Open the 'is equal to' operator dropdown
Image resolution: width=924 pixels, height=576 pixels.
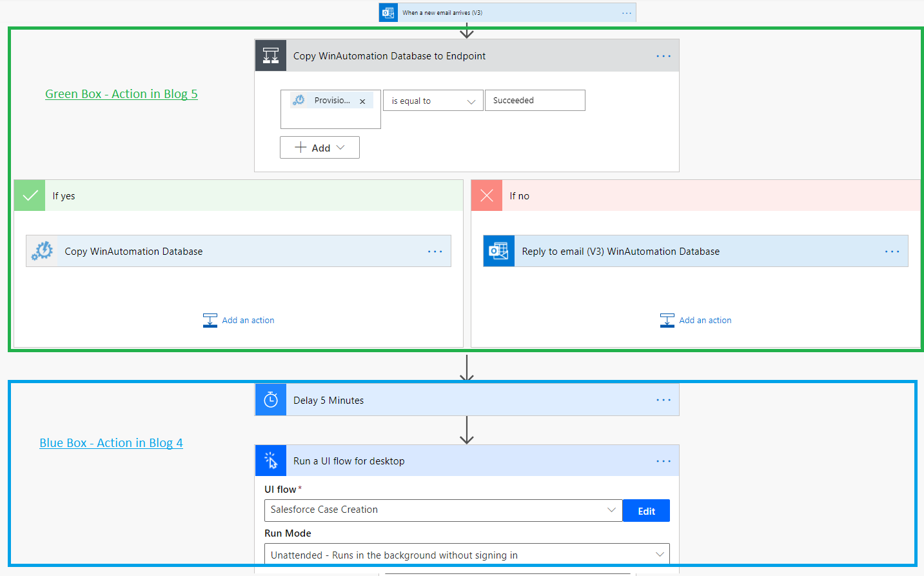(x=433, y=101)
